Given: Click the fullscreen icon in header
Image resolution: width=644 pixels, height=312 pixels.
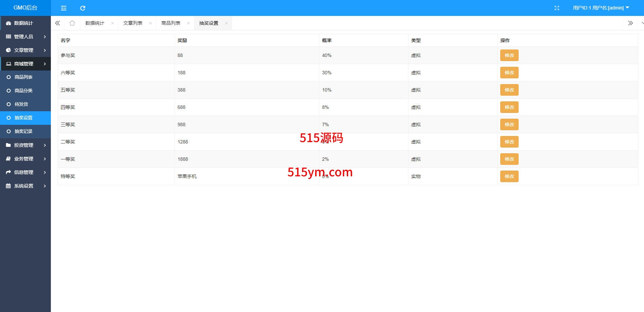Looking at the screenshot, I should point(557,8).
